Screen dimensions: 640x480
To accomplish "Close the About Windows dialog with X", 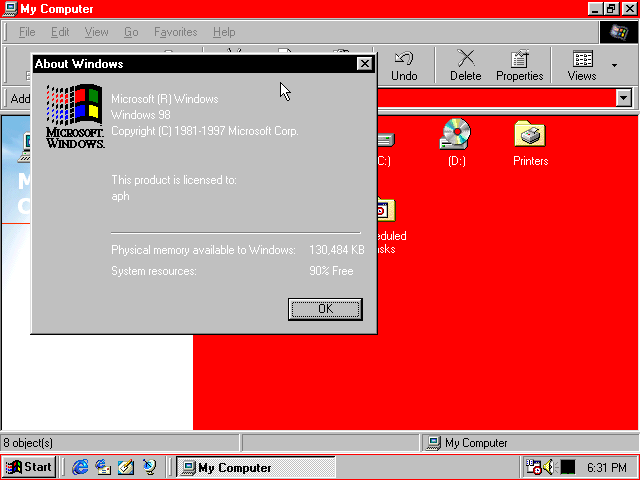I will click(x=364, y=64).
